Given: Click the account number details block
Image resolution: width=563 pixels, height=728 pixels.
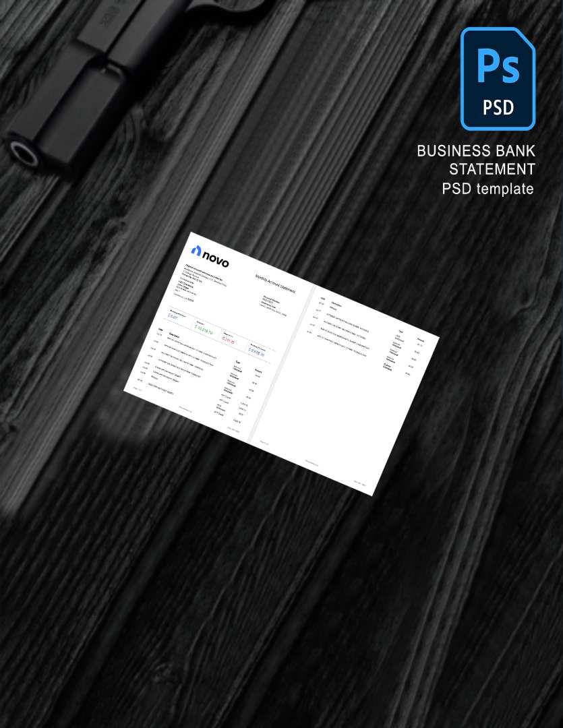Looking at the screenshot, I should [273, 305].
